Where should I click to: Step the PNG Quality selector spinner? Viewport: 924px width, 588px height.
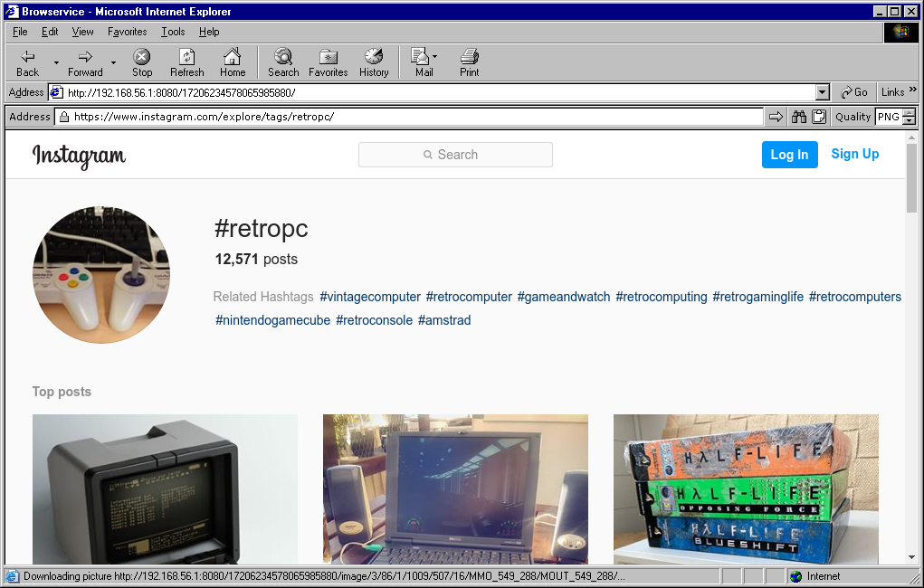click(x=910, y=117)
